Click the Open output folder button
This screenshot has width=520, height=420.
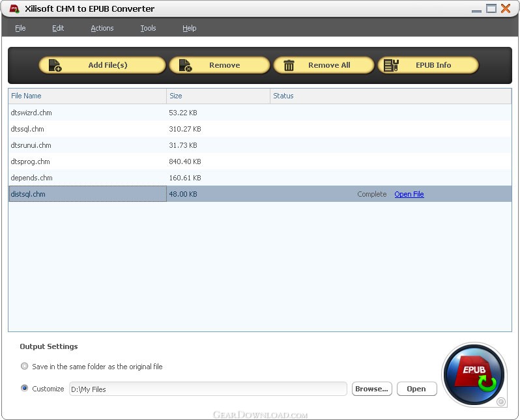click(416, 389)
